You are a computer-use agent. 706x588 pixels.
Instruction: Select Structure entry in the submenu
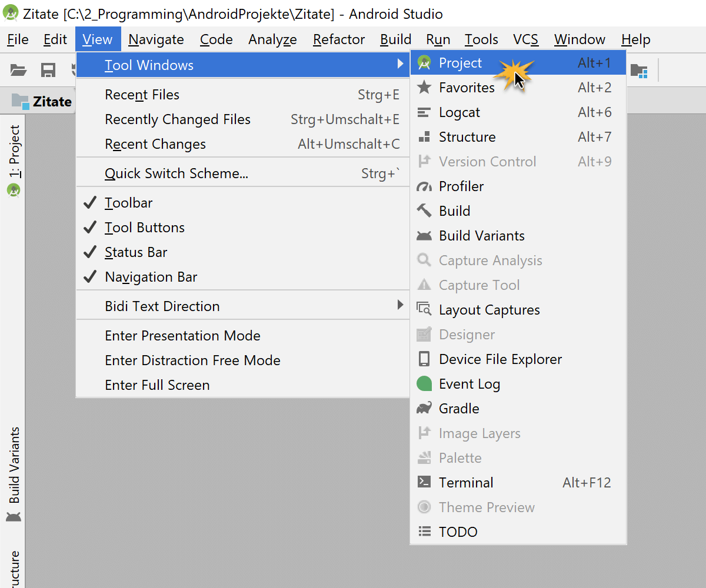518,137
